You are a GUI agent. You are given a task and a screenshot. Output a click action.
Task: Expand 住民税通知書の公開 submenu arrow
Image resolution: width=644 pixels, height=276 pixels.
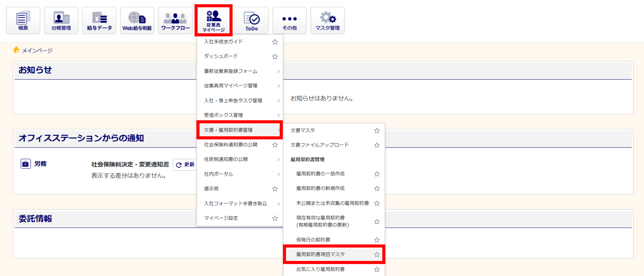pyautogui.click(x=278, y=159)
